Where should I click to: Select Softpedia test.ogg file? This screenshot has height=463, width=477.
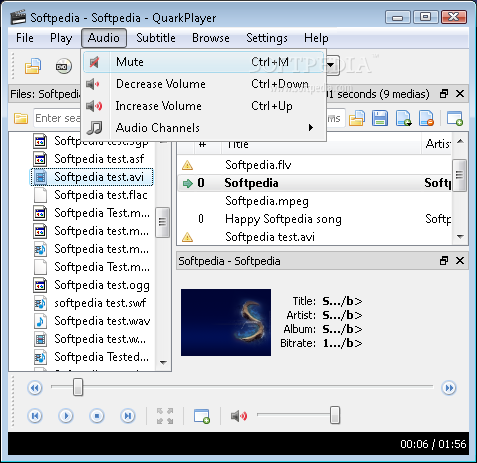click(x=102, y=285)
